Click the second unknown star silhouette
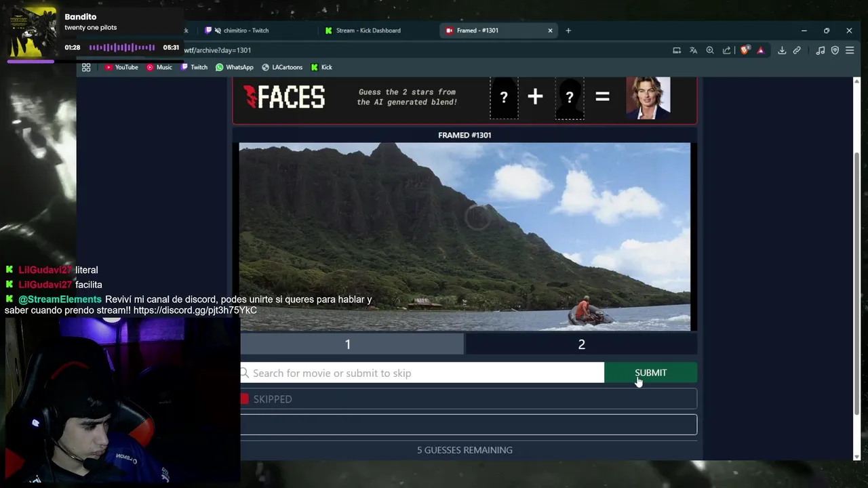Image resolution: width=868 pixels, height=488 pixels. click(x=570, y=98)
